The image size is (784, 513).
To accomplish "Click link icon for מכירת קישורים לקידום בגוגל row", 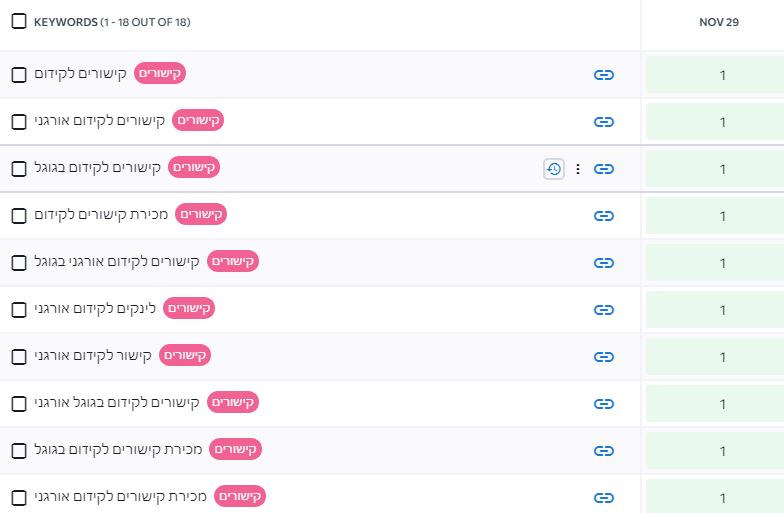I will coord(604,451).
